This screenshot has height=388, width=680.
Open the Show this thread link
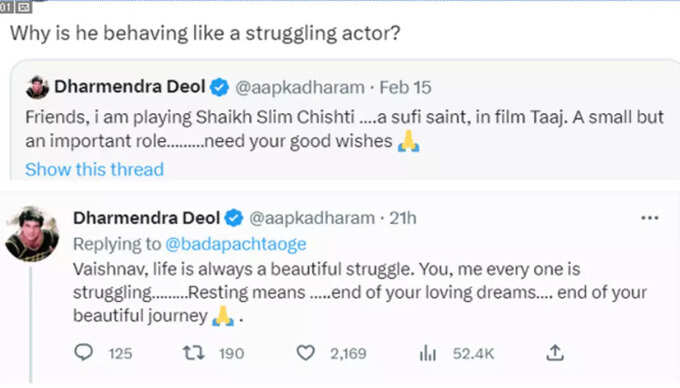click(94, 170)
